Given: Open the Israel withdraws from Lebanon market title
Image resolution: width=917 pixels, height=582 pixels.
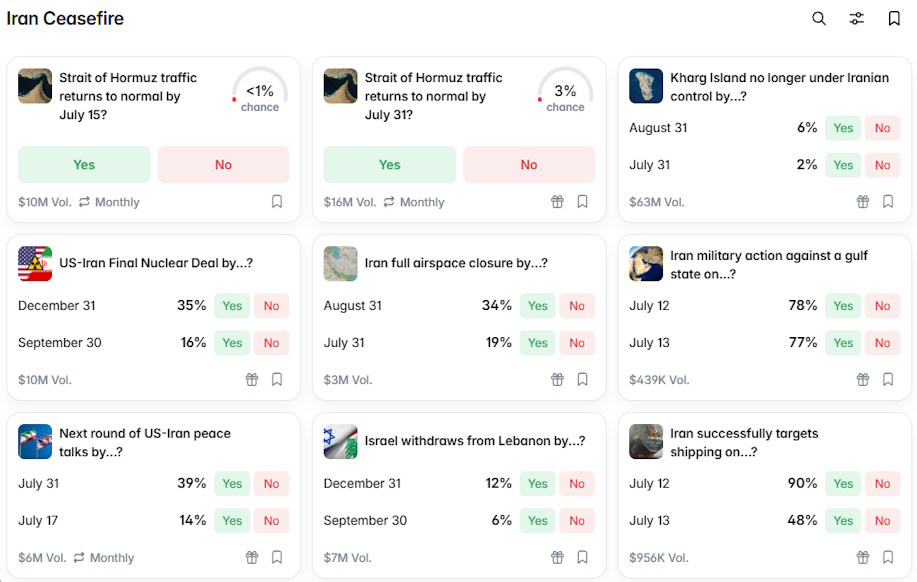Looking at the screenshot, I should tap(475, 441).
